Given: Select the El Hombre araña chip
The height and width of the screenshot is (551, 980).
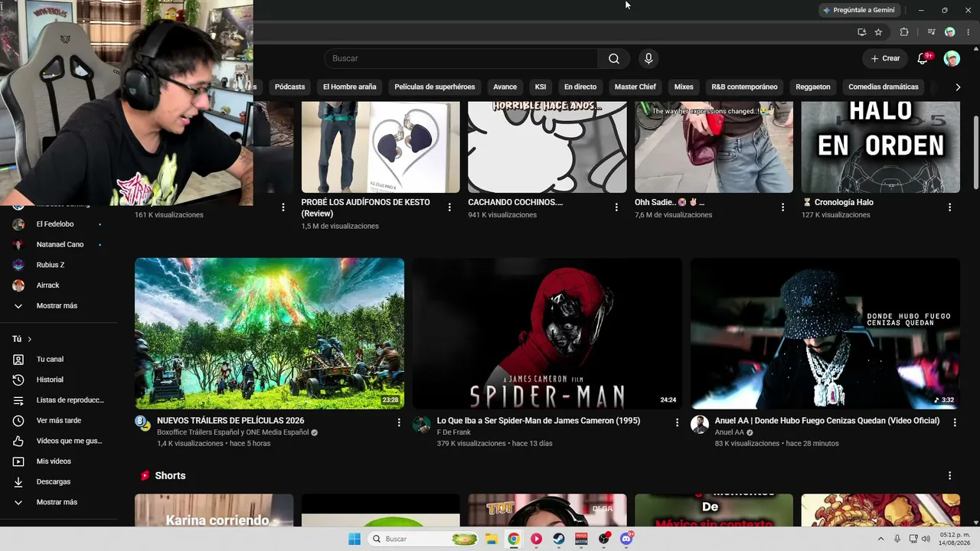Looking at the screenshot, I should (350, 87).
